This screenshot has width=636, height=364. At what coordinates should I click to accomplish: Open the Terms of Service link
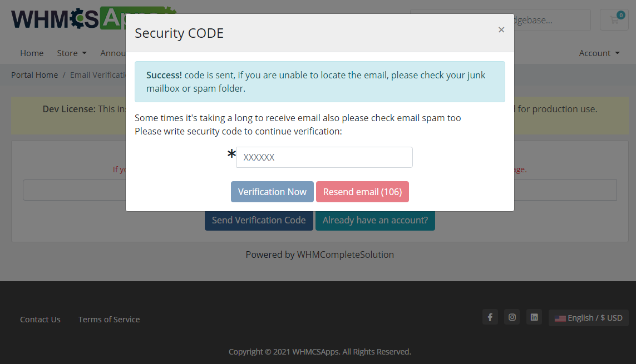point(109,320)
